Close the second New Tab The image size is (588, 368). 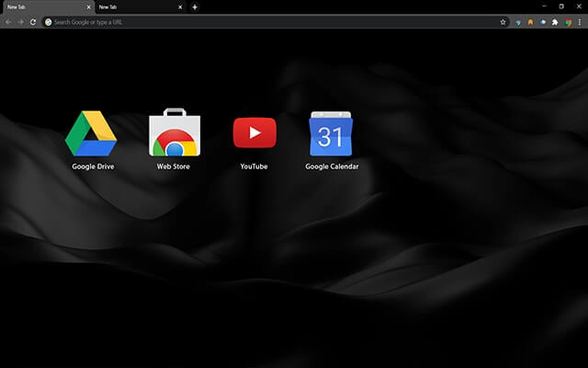[x=180, y=7]
